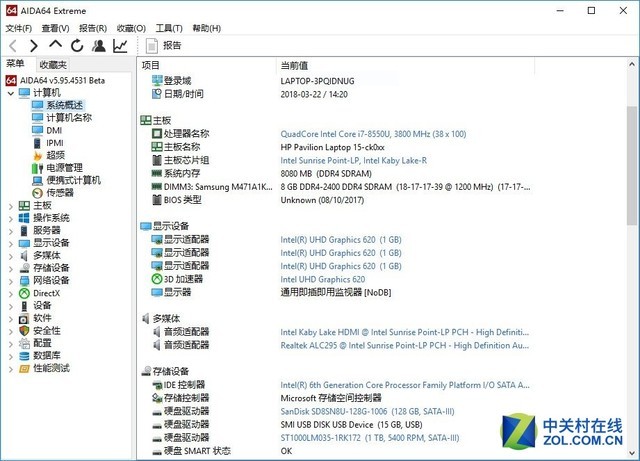640x461 pixels.
Task: Expand the 性能测试 benchmark tree node
Action: click(10, 368)
